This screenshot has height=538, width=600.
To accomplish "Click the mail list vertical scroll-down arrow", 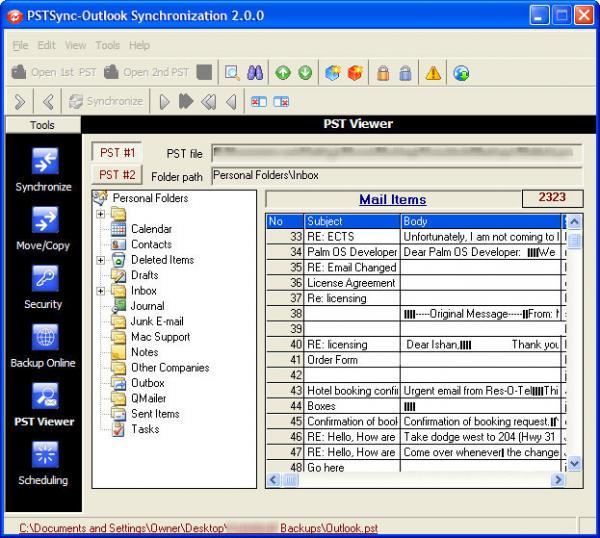I will point(574,463).
